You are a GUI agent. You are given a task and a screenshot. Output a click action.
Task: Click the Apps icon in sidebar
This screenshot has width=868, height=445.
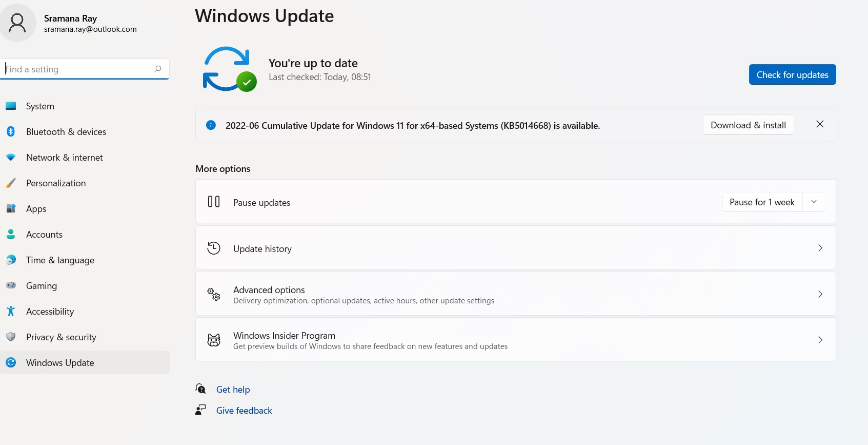[x=11, y=208]
